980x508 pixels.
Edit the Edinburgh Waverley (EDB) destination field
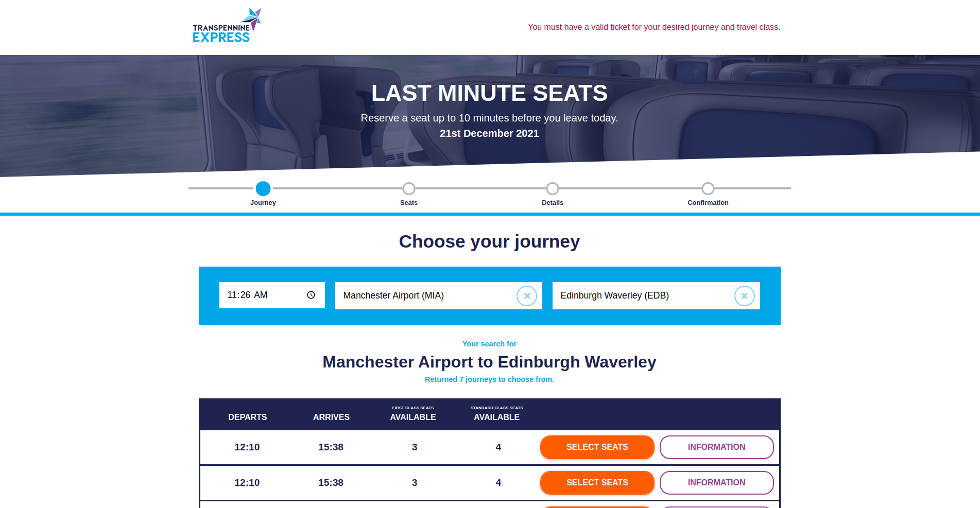(639, 295)
